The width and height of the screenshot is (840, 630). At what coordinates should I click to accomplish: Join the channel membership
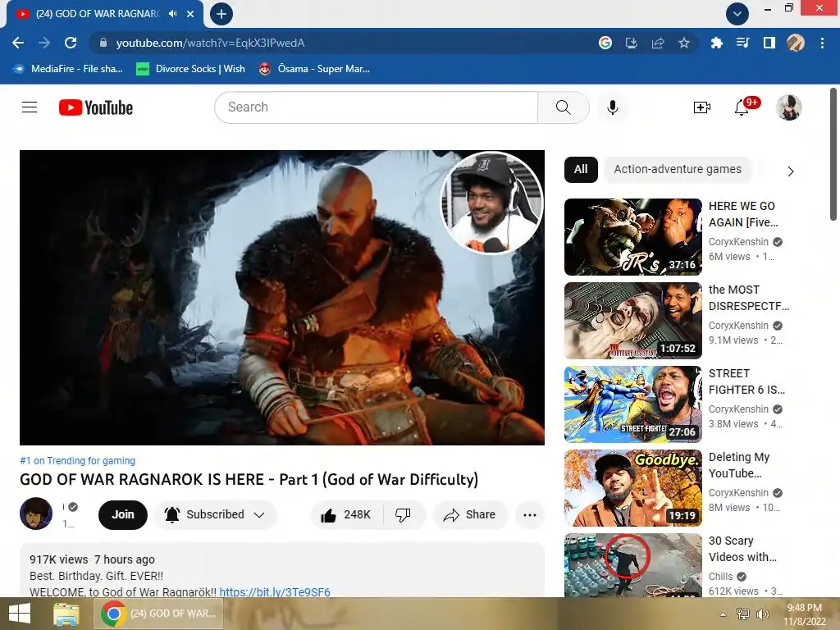click(x=123, y=515)
